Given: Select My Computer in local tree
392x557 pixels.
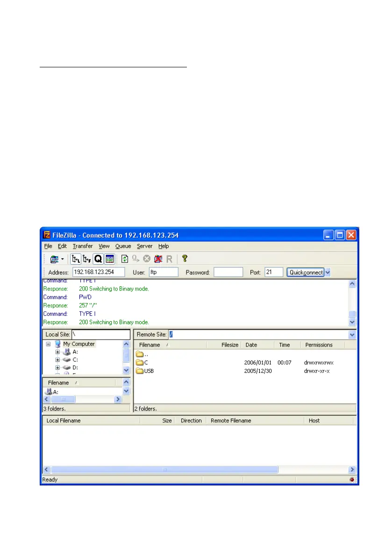Looking at the screenshot, I should [x=79, y=344].
